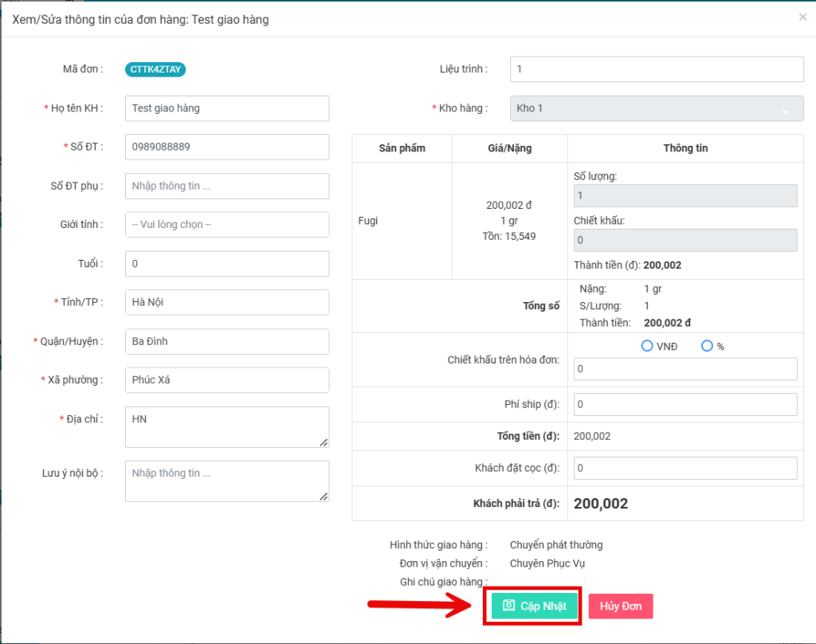Click the Khách đặt cọc deposit field

[x=685, y=468]
